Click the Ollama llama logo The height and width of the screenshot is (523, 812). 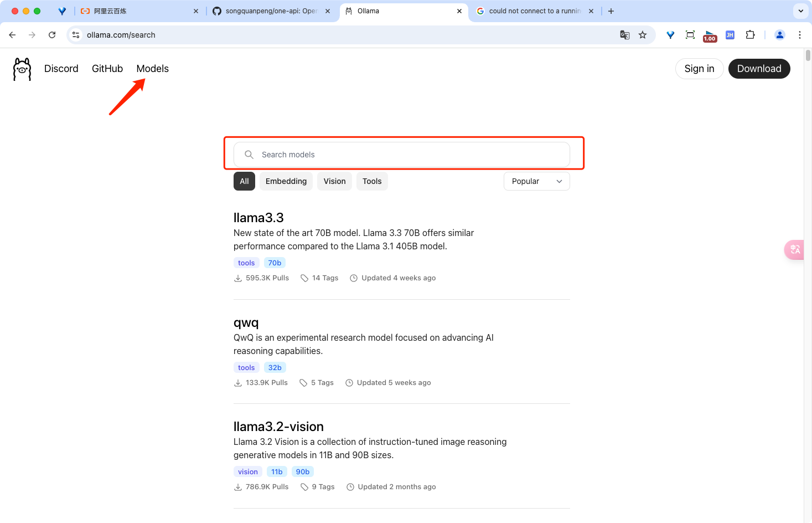pyautogui.click(x=22, y=69)
